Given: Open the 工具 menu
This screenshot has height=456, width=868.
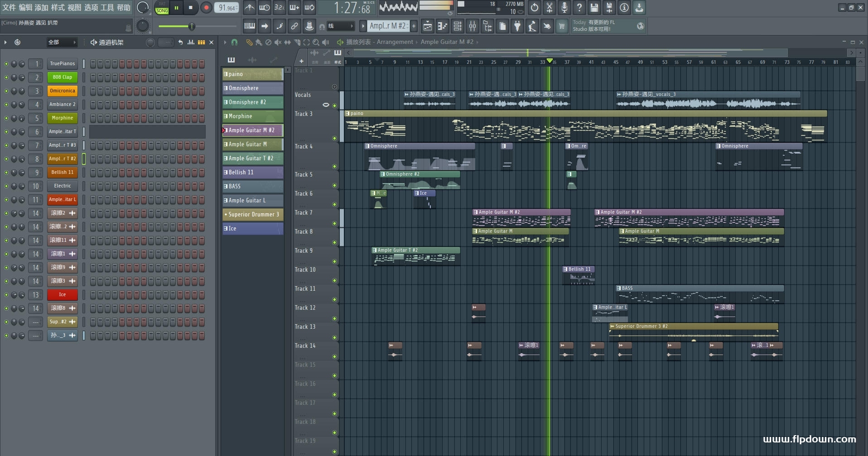Looking at the screenshot, I should coord(107,8).
